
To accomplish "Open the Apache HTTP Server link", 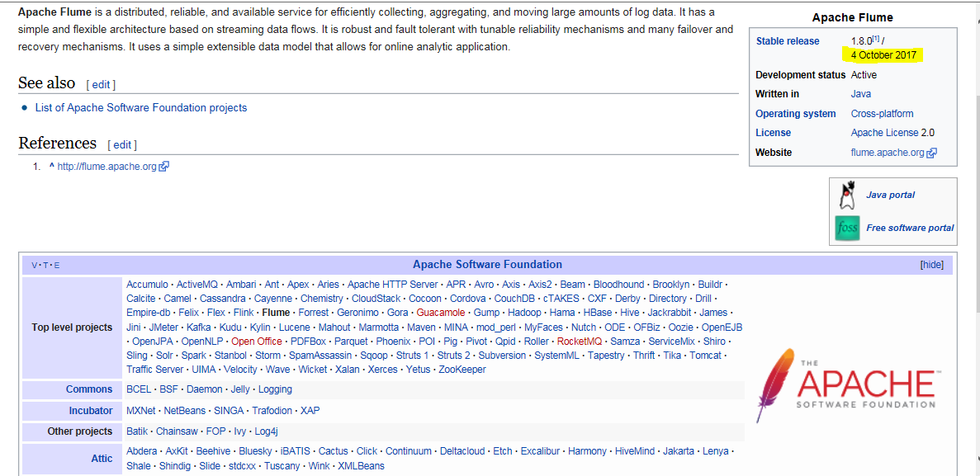I will tap(392, 285).
